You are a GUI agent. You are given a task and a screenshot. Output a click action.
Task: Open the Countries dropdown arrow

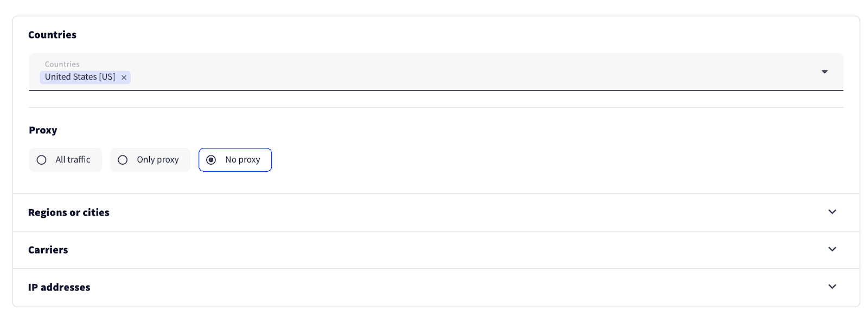824,72
